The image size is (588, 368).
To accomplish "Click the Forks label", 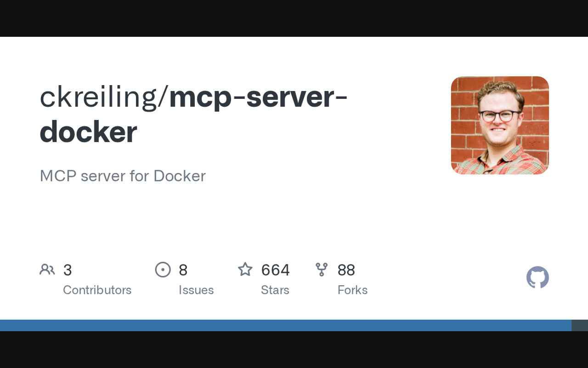I will point(352,290).
